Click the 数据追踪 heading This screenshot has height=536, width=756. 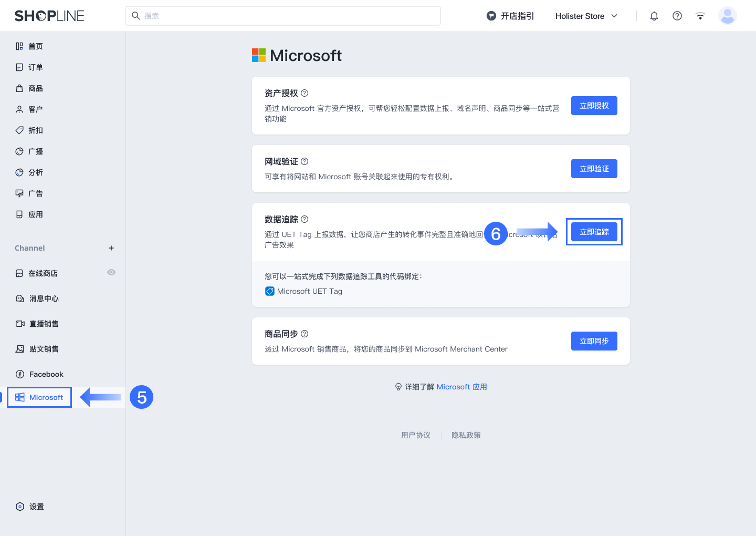coord(281,219)
